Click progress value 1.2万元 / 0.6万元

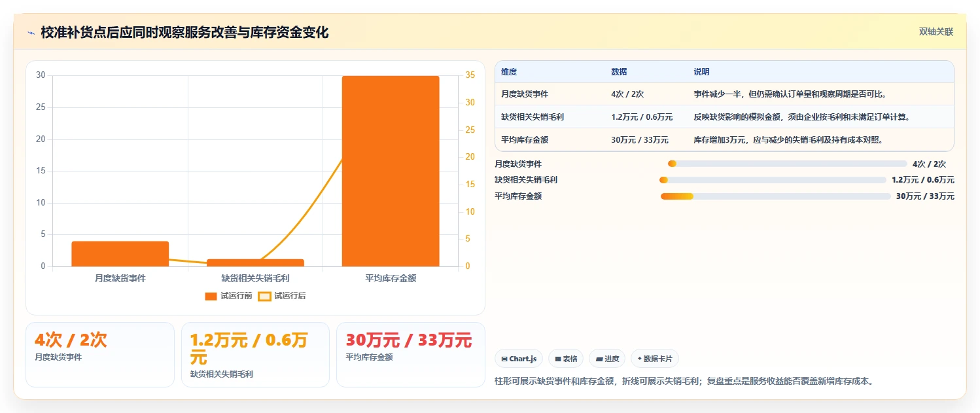923,180
